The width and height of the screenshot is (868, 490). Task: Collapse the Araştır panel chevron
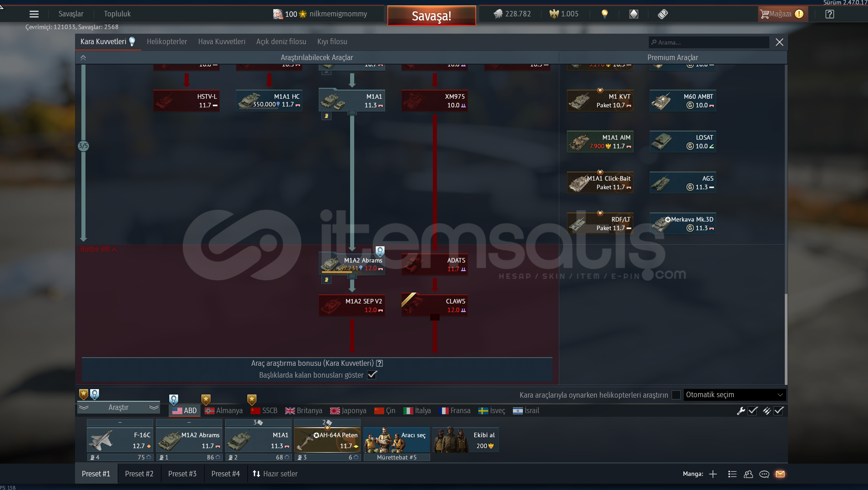click(84, 408)
